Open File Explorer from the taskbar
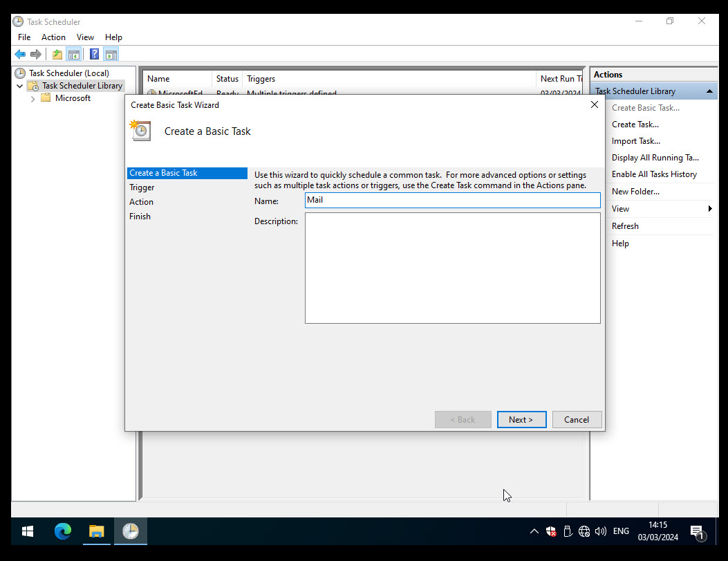Screen dimensions: 728x561 (x=96, y=531)
